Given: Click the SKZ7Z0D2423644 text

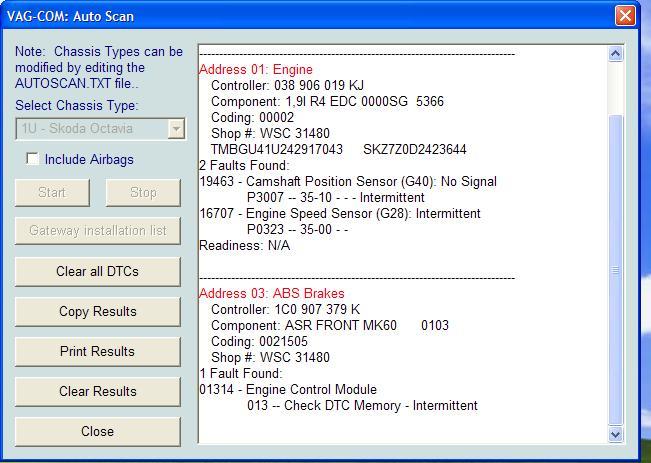Looking at the screenshot, I should 415,149.
